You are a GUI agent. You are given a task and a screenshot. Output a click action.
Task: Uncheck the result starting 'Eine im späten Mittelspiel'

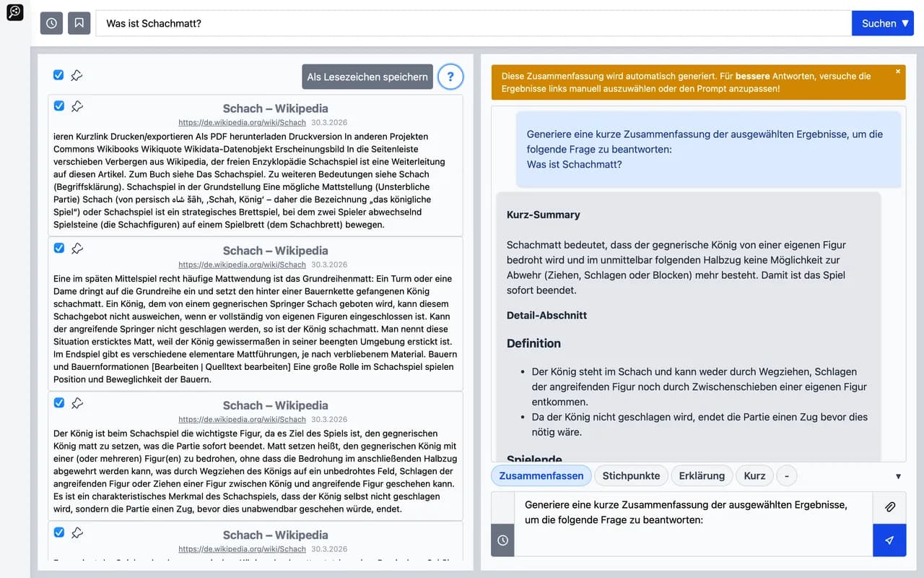[59, 248]
